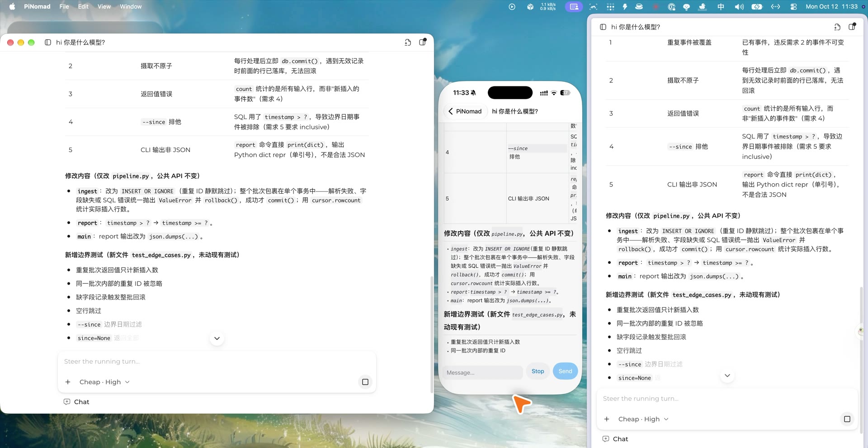
Task: Go back to PiNomad in phone view
Action: (465, 111)
